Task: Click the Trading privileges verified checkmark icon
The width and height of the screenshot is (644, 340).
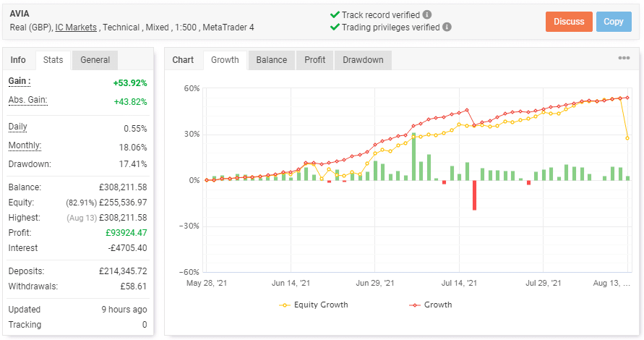Action: point(335,27)
